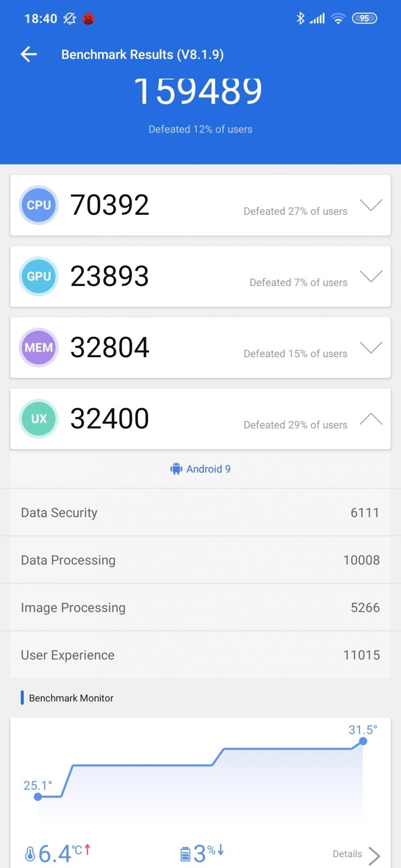Select the Image Processing score row
Image resolution: width=401 pixels, height=868 pixels.
pos(200,608)
